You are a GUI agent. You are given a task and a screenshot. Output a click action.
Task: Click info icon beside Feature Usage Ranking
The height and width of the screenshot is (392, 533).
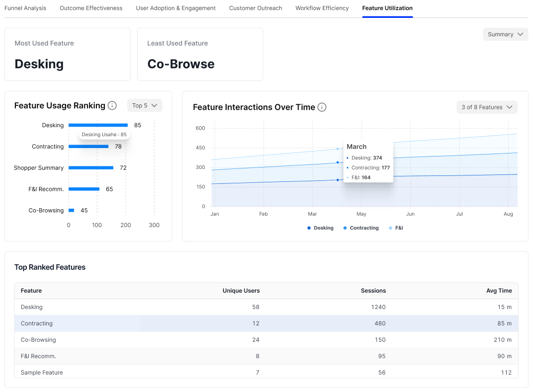click(112, 106)
